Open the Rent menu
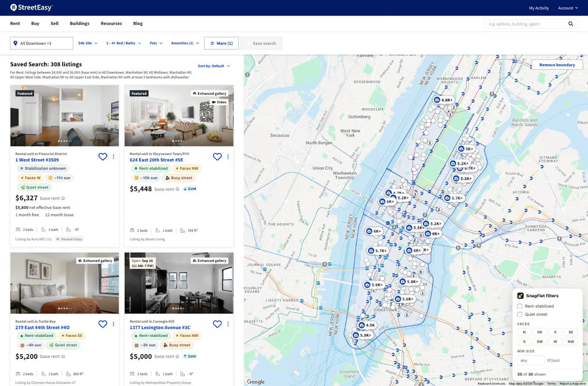 click(15, 24)
